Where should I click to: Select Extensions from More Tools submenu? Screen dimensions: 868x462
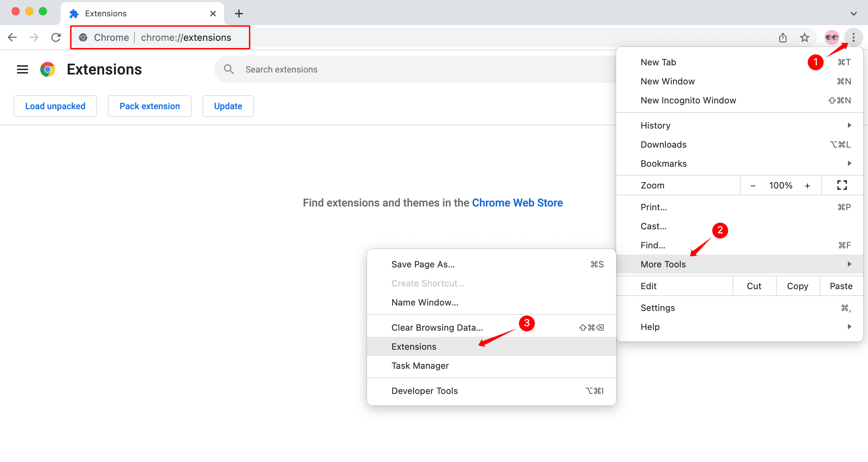413,346
